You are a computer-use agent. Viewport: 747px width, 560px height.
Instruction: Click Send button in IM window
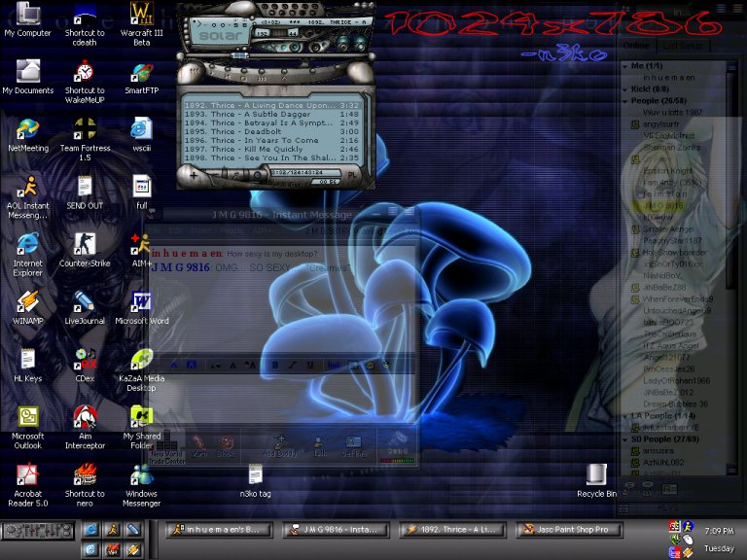(x=397, y=446)
